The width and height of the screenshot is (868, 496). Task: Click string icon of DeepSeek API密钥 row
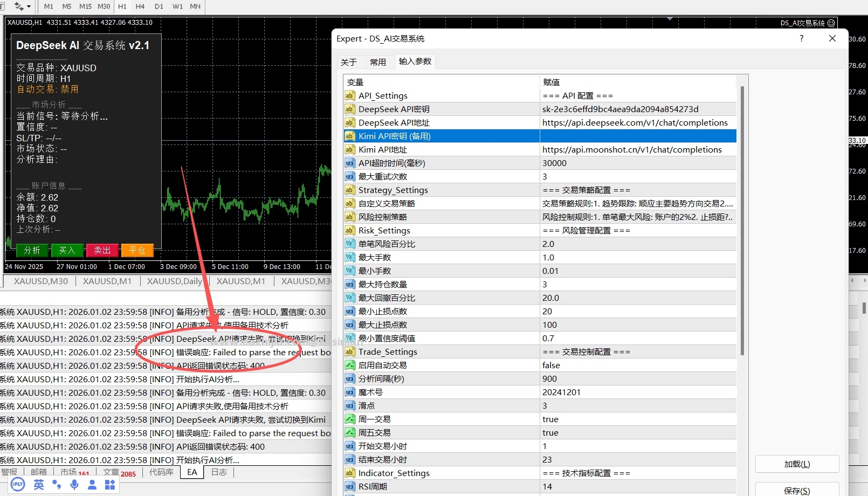coord(350,109)
